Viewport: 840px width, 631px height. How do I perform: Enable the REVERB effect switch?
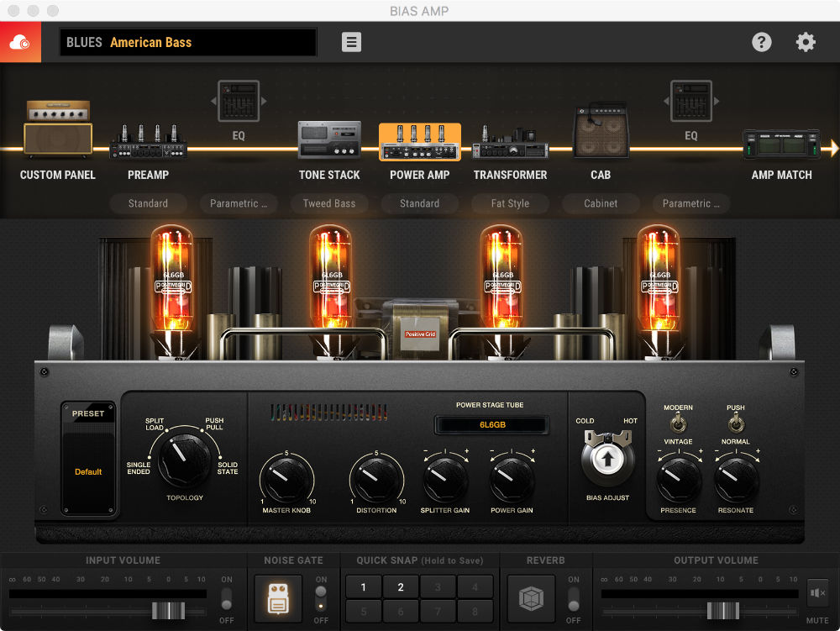(574, 598)
